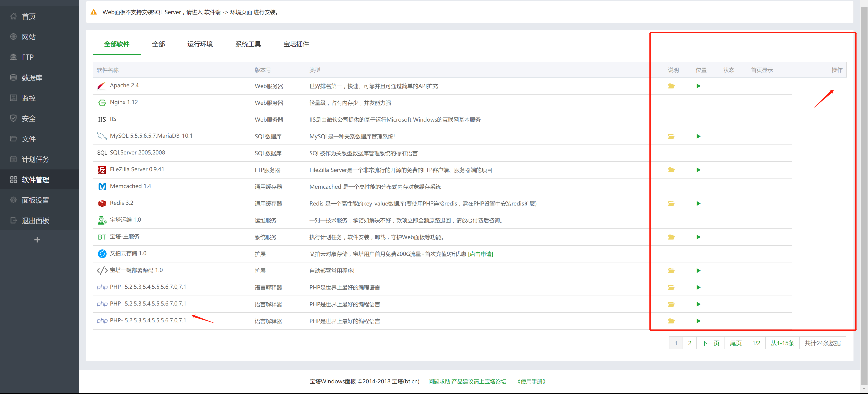868x394 pixels.
Task: Open the 宝塔论坛 help forum link
Action: [x=467, y=381]
